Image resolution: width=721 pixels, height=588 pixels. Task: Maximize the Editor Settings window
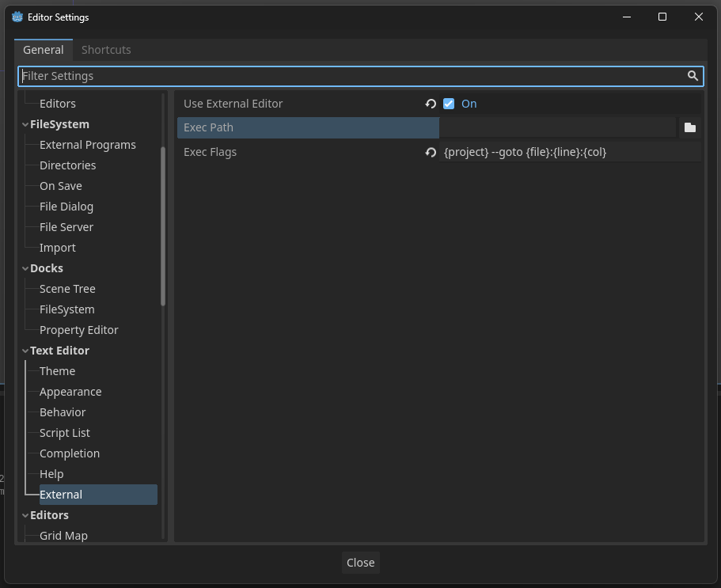pos(662,17)
